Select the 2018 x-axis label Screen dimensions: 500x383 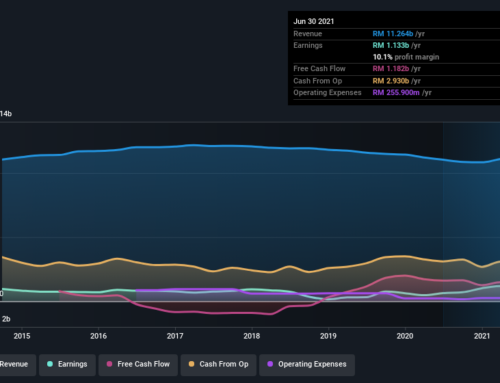tap(252, 336)
